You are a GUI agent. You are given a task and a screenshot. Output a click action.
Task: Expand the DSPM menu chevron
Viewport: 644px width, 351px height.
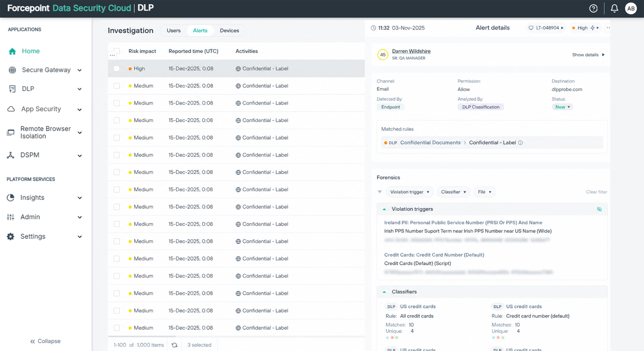(79, 156)
